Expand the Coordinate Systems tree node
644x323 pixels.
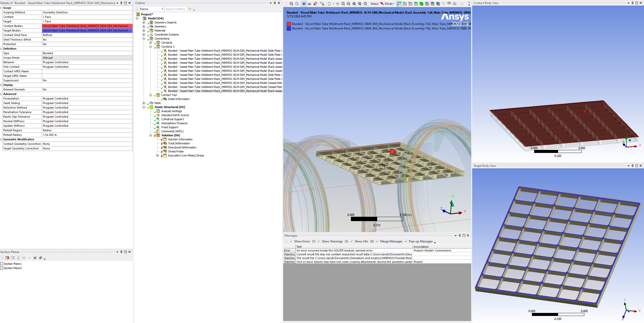click(x=144, y=35)
